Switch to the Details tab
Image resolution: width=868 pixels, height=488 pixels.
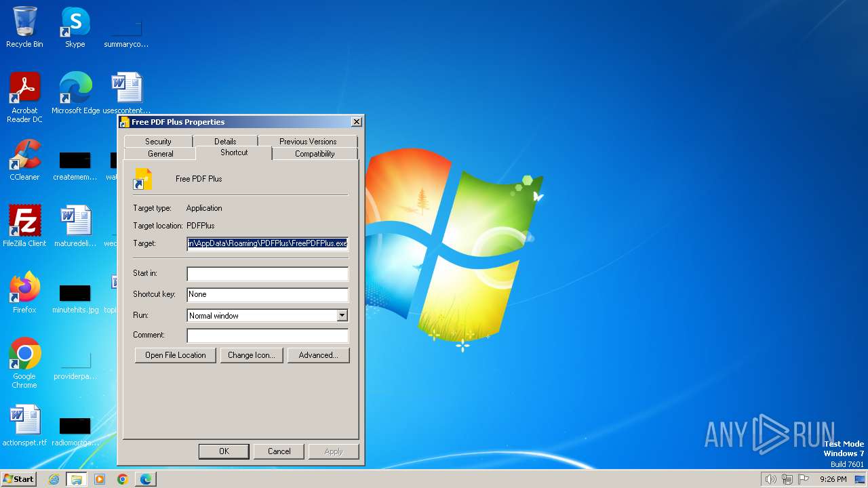click(225, 141)
